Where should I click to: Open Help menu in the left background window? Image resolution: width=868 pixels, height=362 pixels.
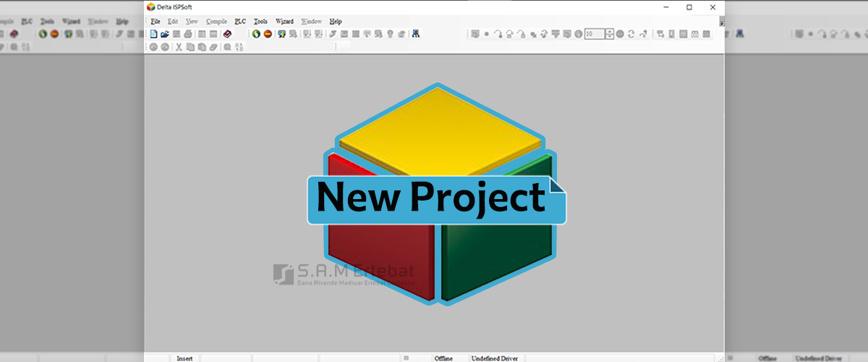click(122, 22)
